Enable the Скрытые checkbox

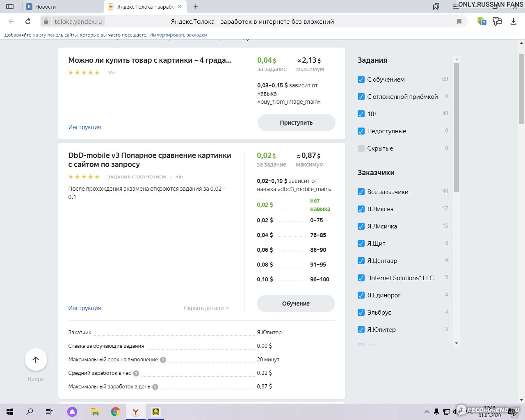click(x=361, y=148)
